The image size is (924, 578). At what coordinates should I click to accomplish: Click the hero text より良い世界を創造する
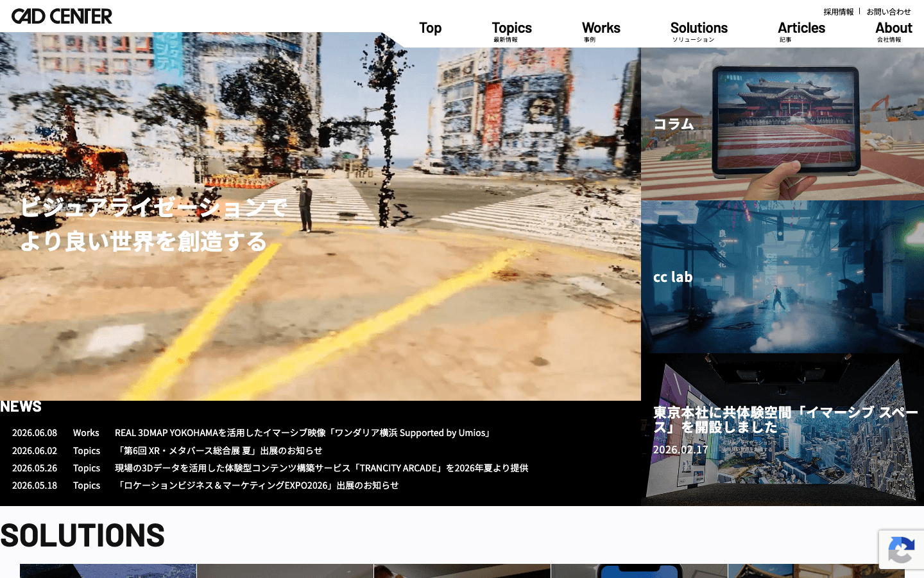tap(143, 241)
